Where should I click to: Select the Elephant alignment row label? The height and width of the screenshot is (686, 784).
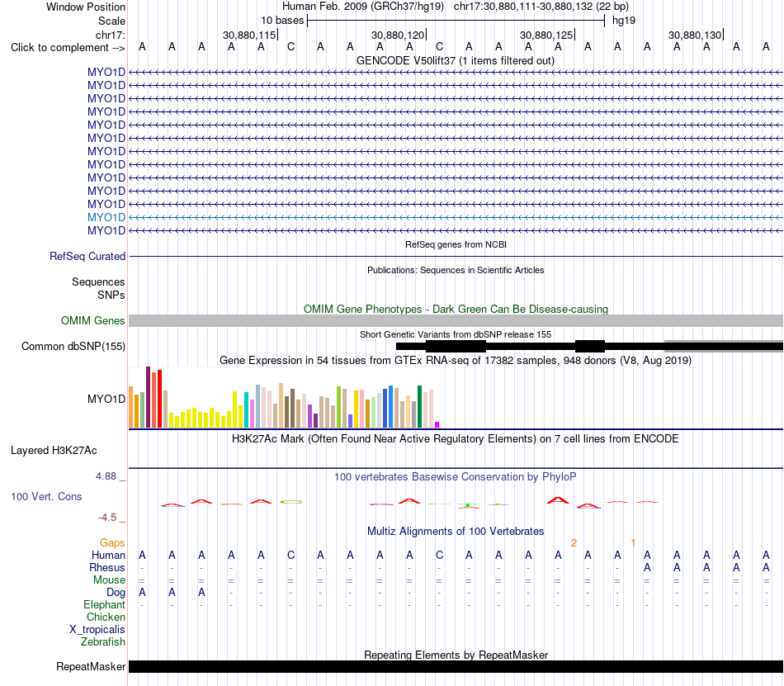coord(104,604)
